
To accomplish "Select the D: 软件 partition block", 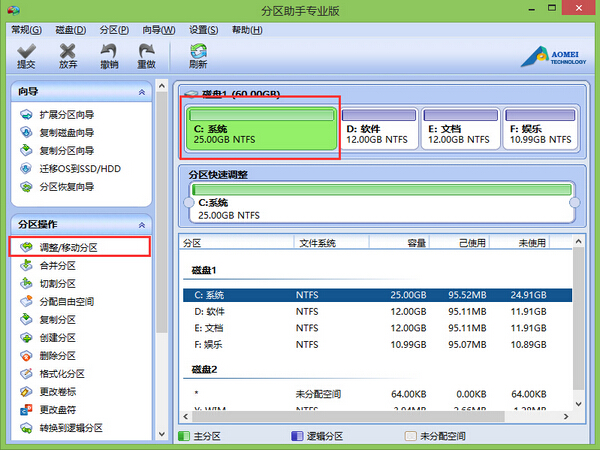I will click(379, 128).
